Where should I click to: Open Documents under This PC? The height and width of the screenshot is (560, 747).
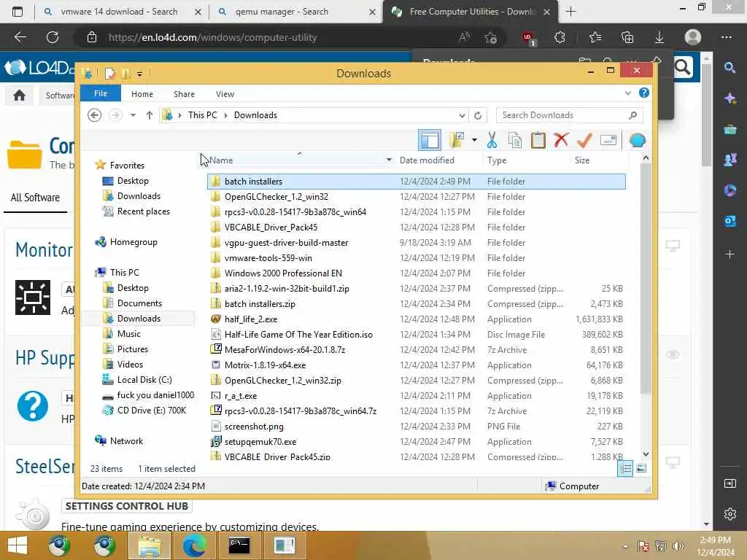[139, 303]
